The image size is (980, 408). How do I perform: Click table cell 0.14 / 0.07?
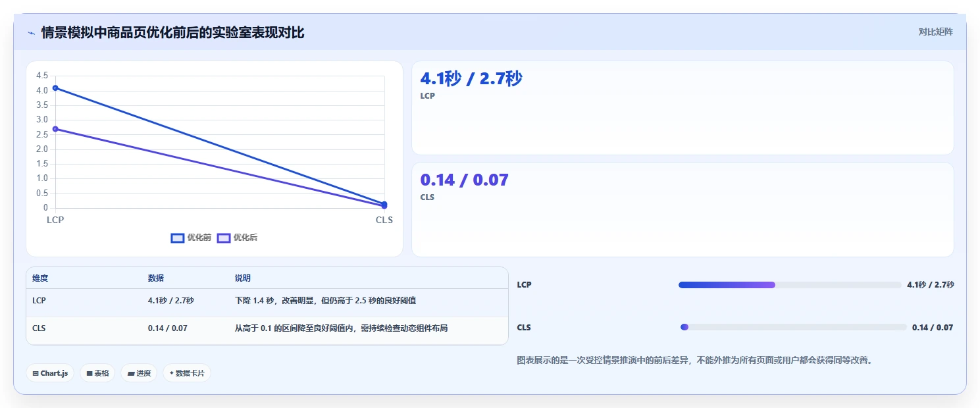tap(168, 328)
